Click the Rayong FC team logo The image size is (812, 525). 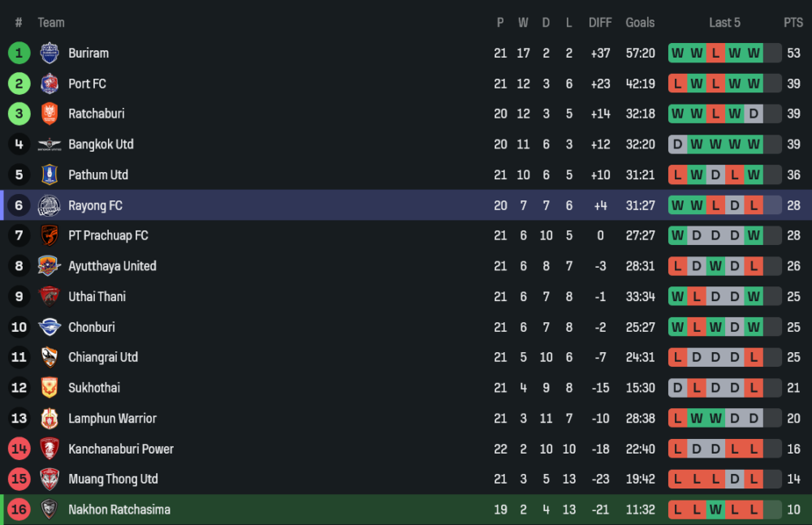(x=50, y=205)
